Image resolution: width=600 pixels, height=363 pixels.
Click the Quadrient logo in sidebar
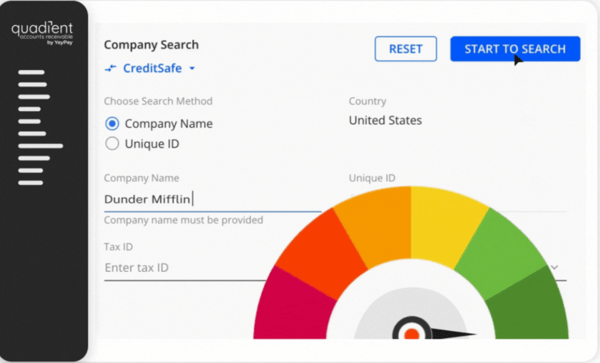(x=42, y=33)
